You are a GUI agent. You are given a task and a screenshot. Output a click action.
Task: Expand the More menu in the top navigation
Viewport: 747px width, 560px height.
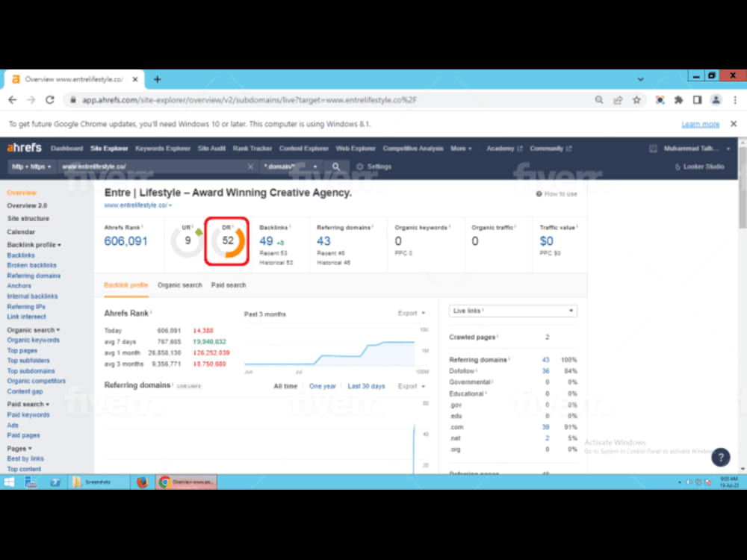[461, 149]
